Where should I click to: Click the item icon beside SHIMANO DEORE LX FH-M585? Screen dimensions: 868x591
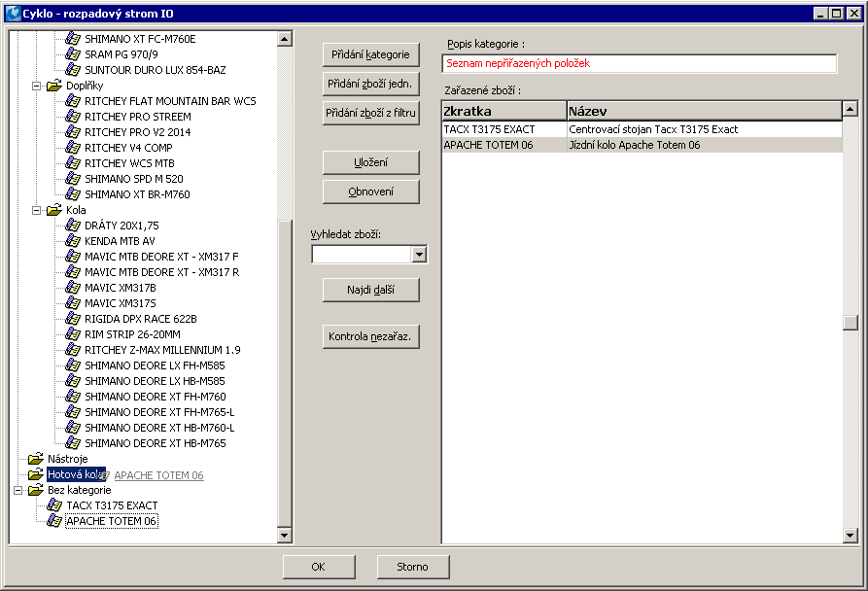(x=73, y=365)
